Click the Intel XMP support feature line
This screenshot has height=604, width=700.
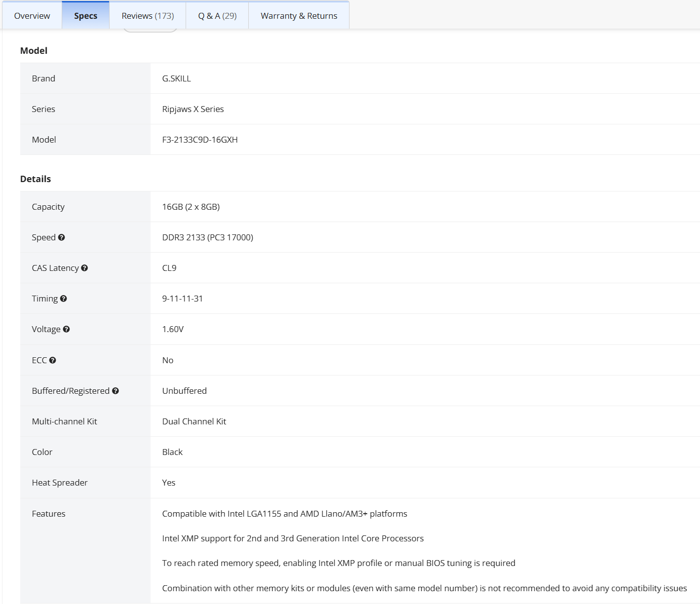click(293, 538)
